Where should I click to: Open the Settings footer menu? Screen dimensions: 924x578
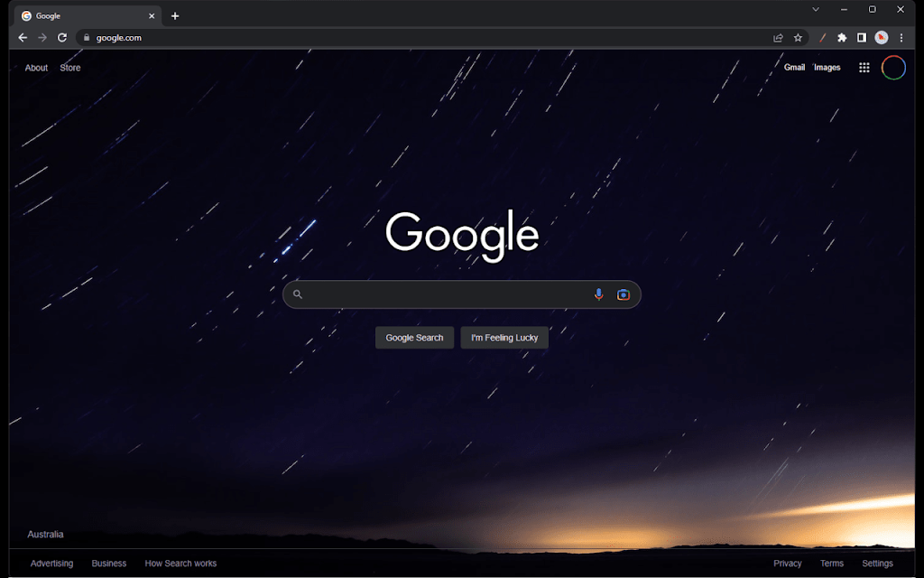(x=877, y=564)
